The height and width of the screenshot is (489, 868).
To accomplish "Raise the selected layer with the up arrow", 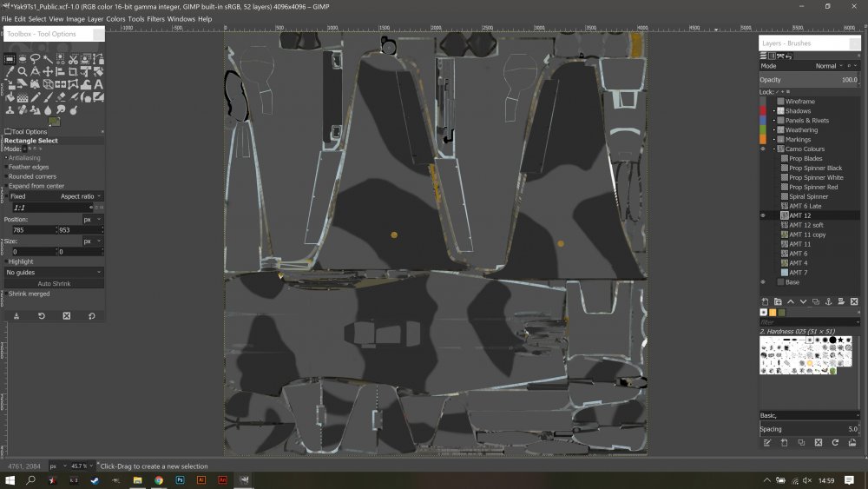I will [790, 301].
